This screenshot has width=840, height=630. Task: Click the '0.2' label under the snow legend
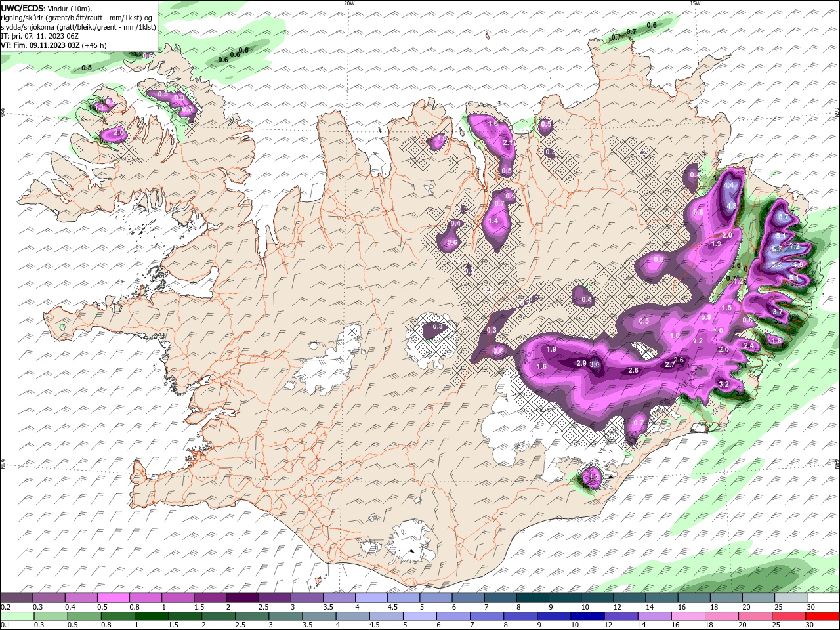coord(5,607)
